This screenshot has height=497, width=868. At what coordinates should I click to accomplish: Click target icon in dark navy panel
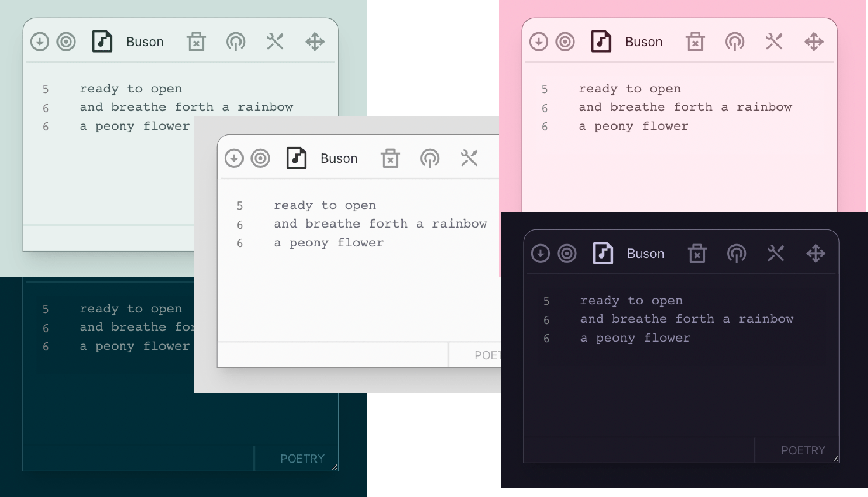coord(566,254)
